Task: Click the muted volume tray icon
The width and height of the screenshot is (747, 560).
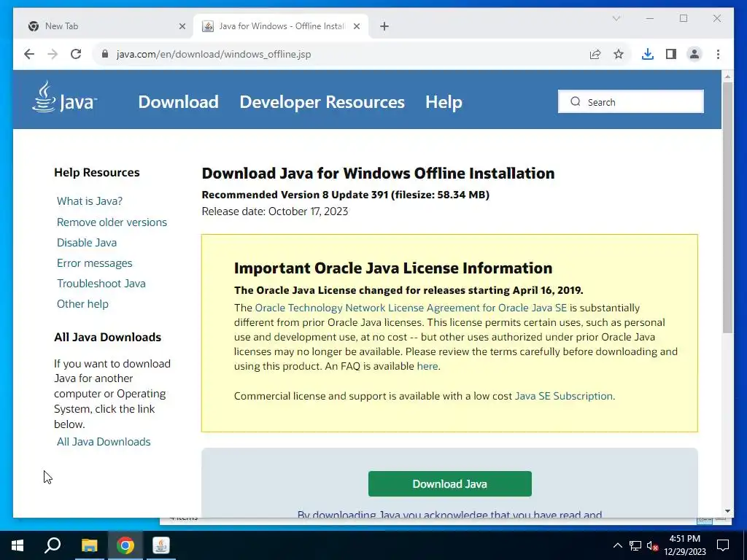Action: [652, 545]
